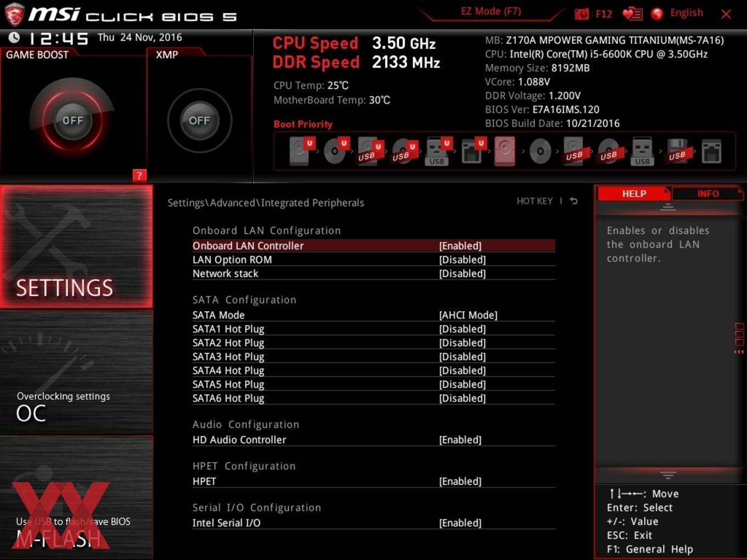Click the Memory Size 8192MB text
Viewport: 747px width, 560px height.
point(537,68)
